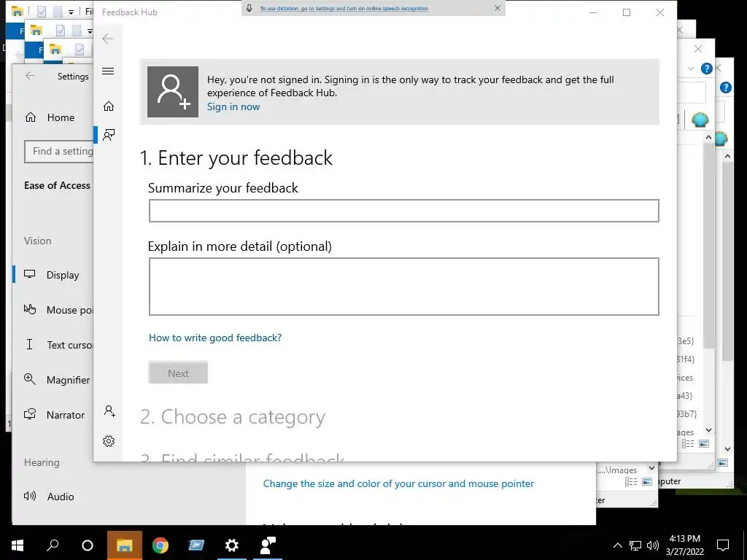Image resolution: width=747 pixels, height=560 pixels.
Task: Focus the Explain in more detail box
Action: [404, 287]
